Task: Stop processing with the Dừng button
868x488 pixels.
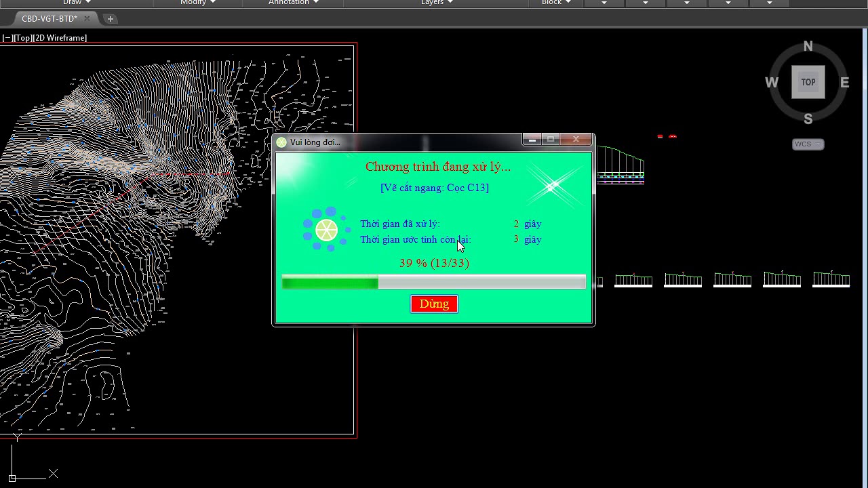Action: pyautogui.click(x=434, y=304)
